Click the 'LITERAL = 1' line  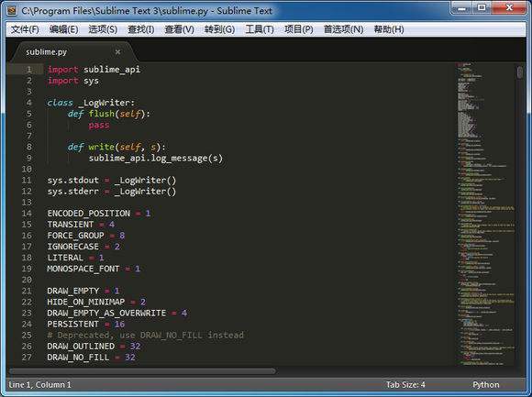(x=75, y=258)
